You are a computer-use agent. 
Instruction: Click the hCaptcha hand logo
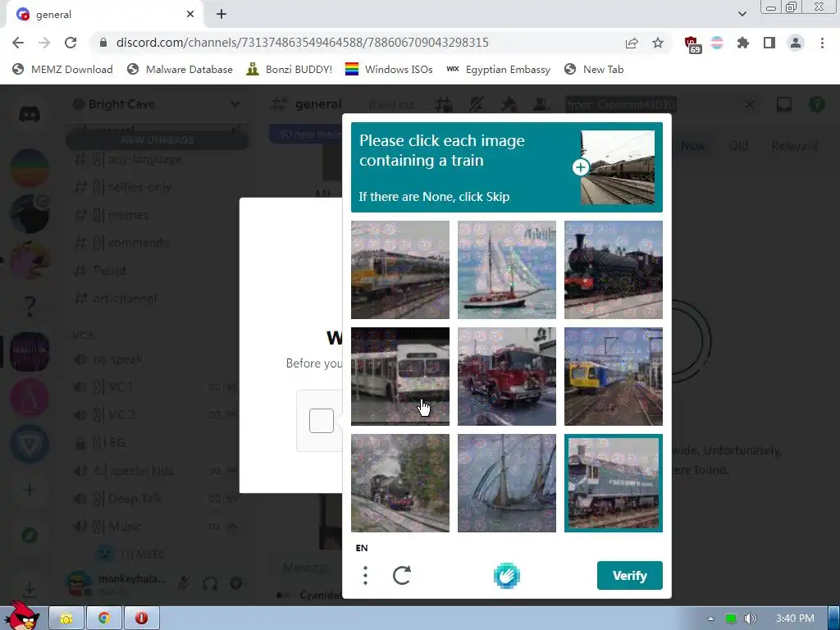(506, 576)
